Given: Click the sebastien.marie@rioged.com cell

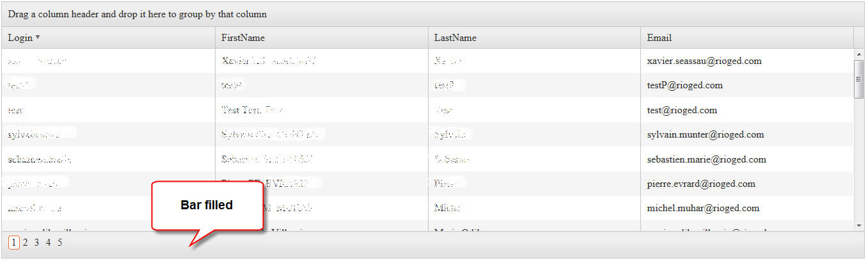Looking at the screenshot, I should 706,159.
